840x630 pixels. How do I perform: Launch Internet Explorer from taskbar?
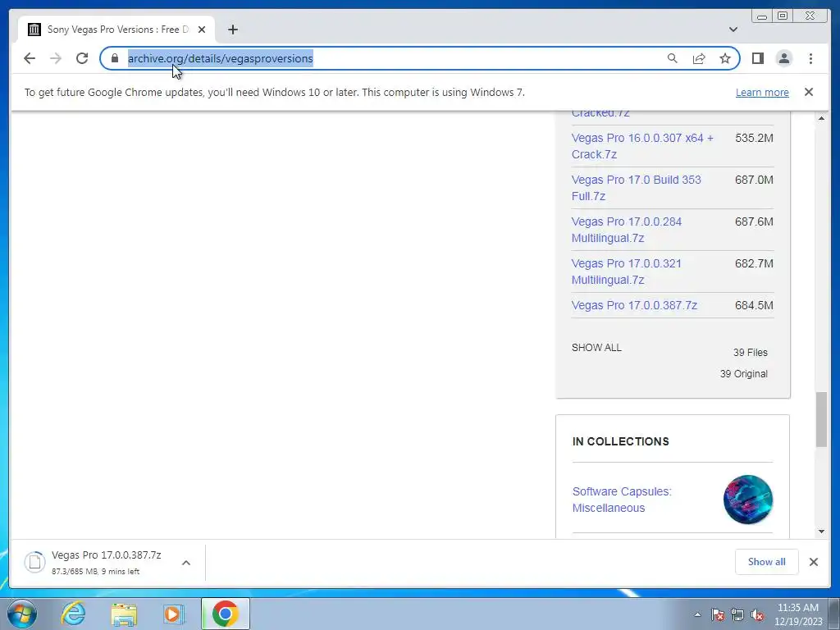point(73,614)
